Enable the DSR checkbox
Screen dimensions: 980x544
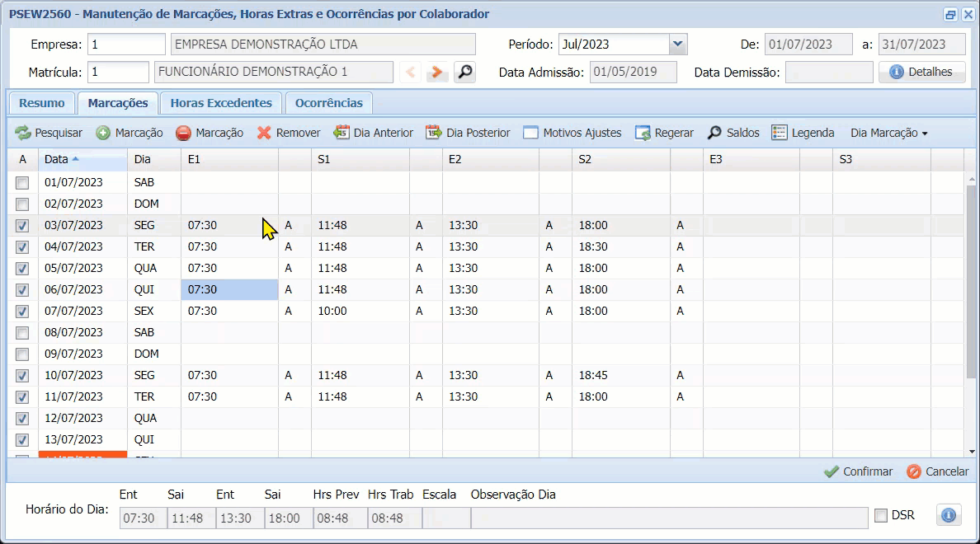click(881, 516)
